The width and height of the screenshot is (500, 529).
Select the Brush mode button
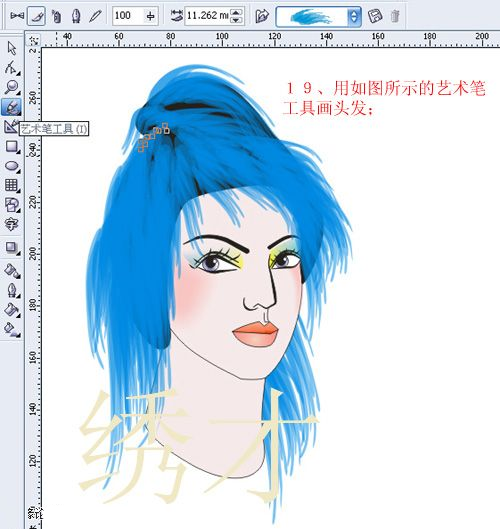coord(36,16)
